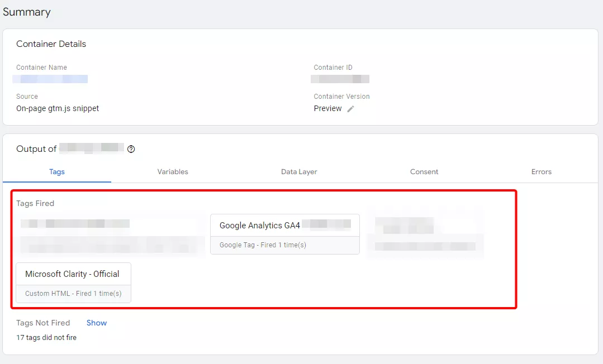Select the On-page gtm.js snippet text
This screenshot has width=603, height=364.
pyautogui.click(x=58, y=108)
